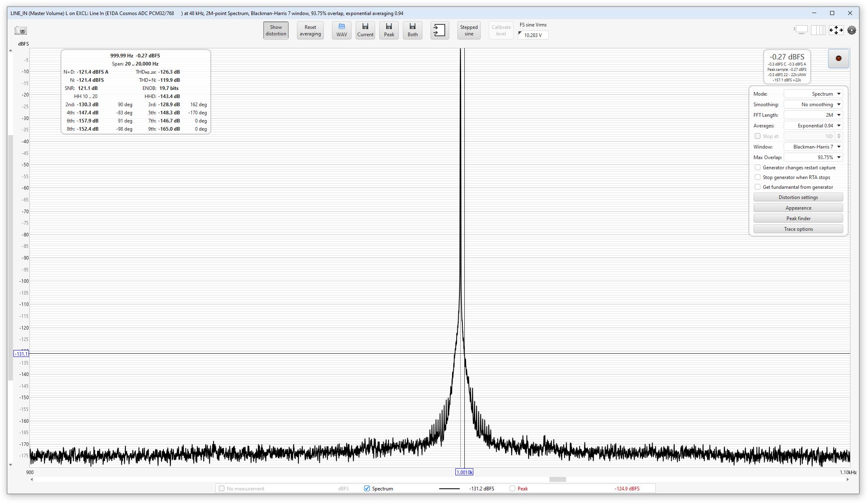Open the FFT Length dropdown
Image resolution: width=868 pixels, height=503 pixels.
pyautogui.click(x=813, y=115)
